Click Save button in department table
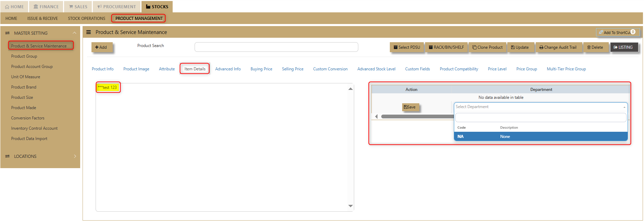 (410, 107)
